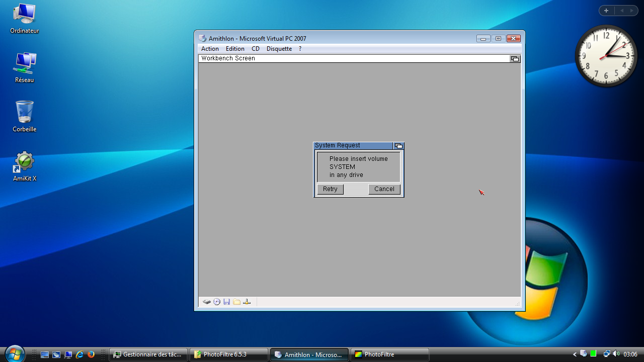Image resolution: width=644 pixels, height=362 pixels.
Task: Click the Switch Between Windows quick launch icon
Action: pos(56,354)
